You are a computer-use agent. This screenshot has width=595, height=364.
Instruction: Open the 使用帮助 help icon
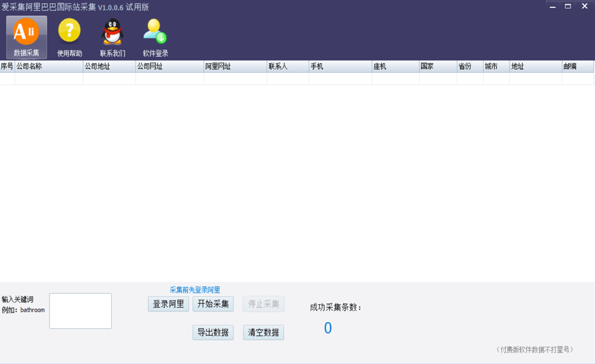(x=69, y=37)
